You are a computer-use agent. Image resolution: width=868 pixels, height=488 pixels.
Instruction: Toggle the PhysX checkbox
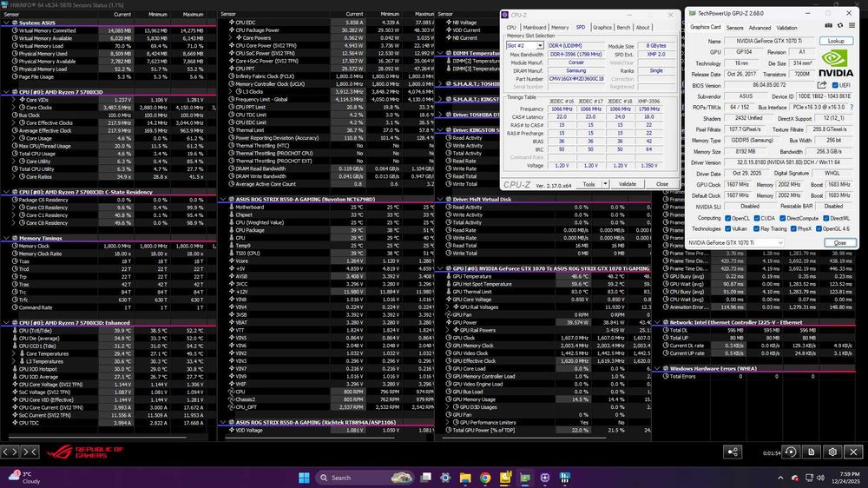[x=793, y=228]
